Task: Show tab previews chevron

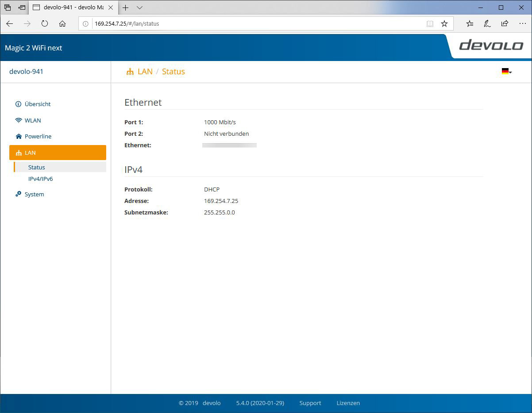Action: pyautogui.click(x=139, y=8)
